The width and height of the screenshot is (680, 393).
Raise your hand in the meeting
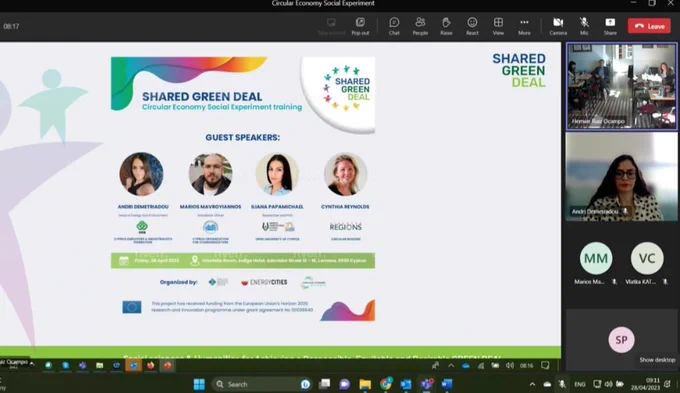click(446, 26)
